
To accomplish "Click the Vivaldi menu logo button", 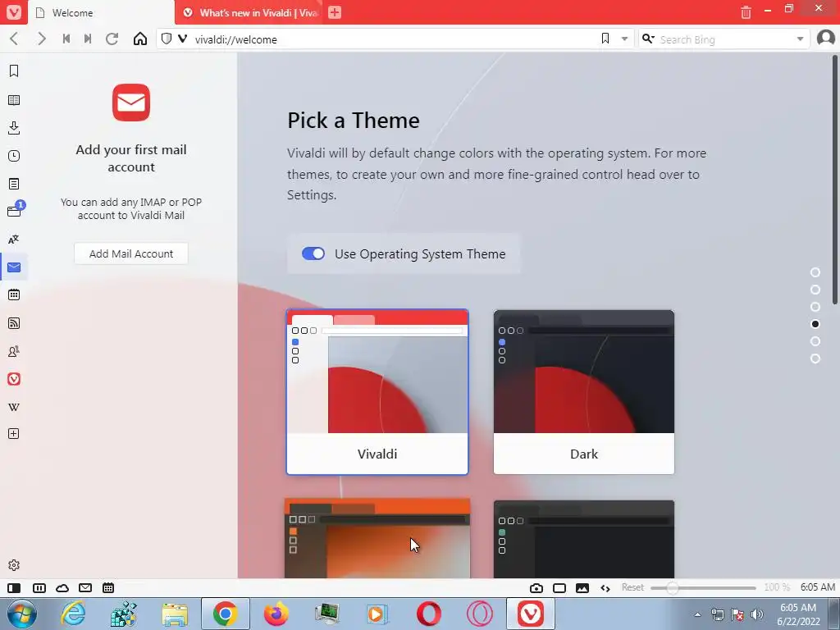I will click(13, 12).
